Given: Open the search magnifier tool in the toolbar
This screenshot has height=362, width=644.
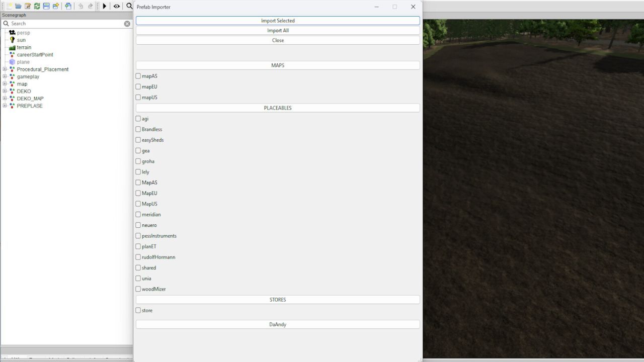Looking at the screenshot, I should tap(129, 6).
